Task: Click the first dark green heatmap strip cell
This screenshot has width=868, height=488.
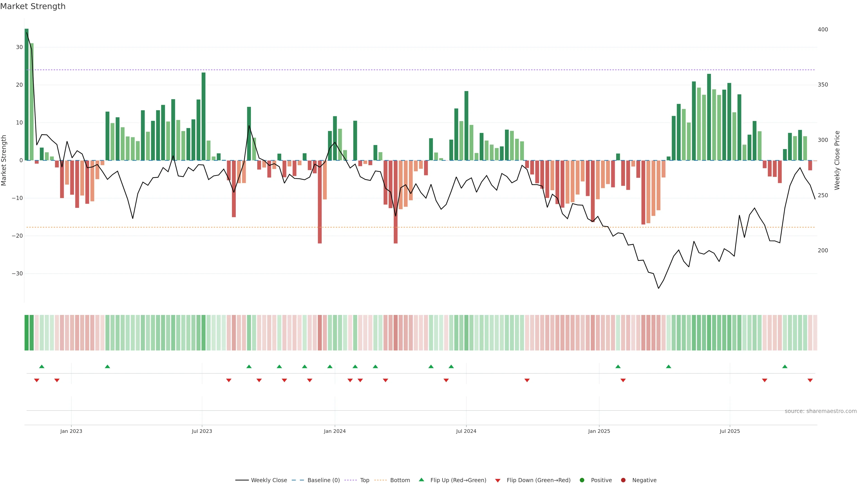Action: [x=27, y=332]
